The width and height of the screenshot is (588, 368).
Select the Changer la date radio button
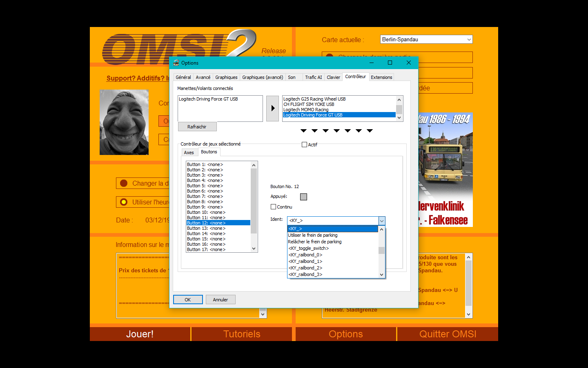tap(124, 183)
